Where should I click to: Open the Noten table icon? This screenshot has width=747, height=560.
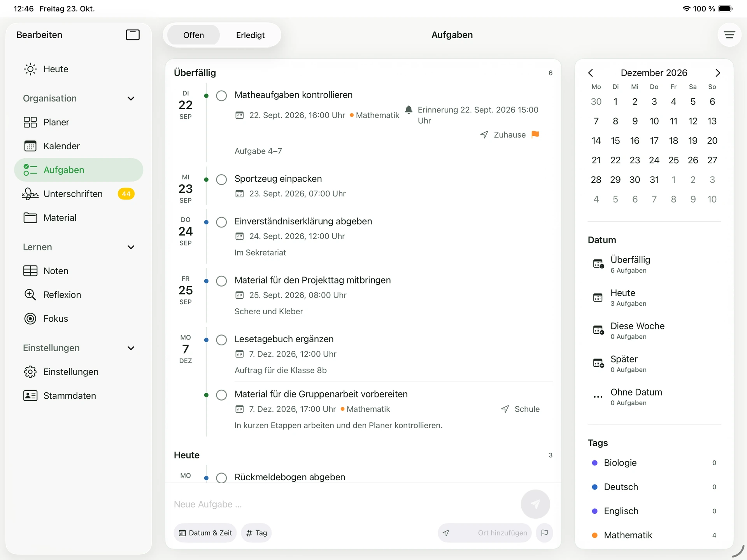pos(30,271)
